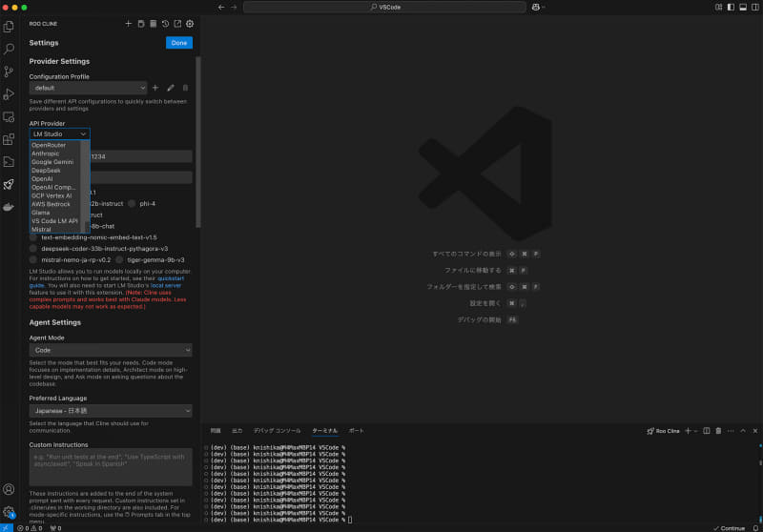763x532 pixels.
Task: Go forward using the title bar arrow
Action: (x=234, y=7)
